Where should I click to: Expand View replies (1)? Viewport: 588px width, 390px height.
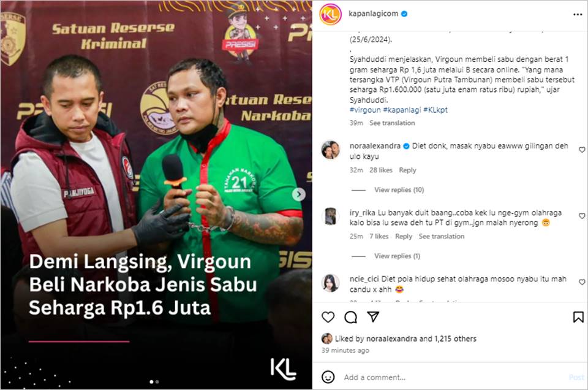point(397,256)
